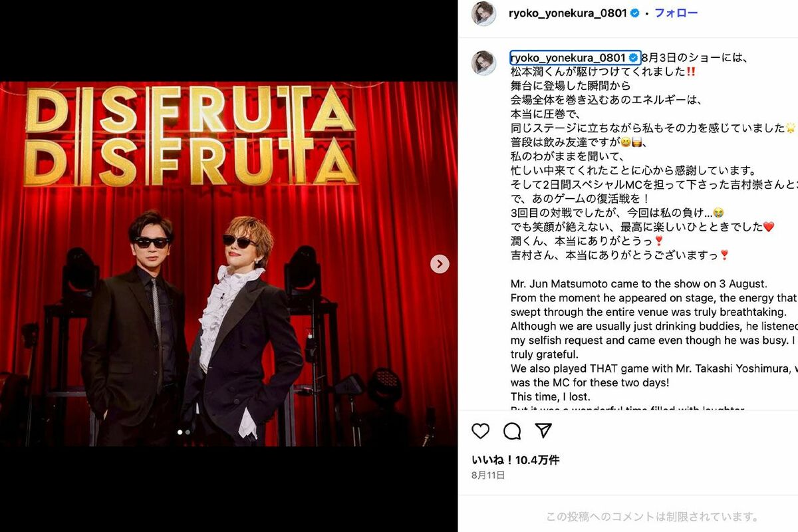The height and width of the screenshot is (532, 798).
Task: Click the DISFRUTA stage photo
Action: pyautogui.click(x=229, y=264)
